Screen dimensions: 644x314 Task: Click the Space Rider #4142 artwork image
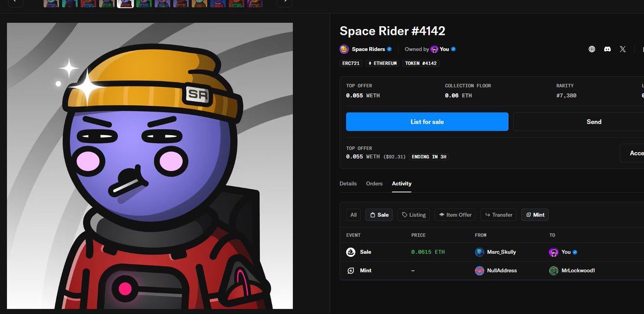pyautogui.click(x=150, y=166)
